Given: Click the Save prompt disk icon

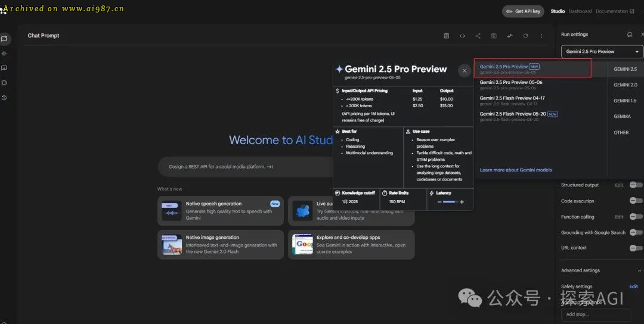Looking at the screenshot, I should tap(494, 36).
